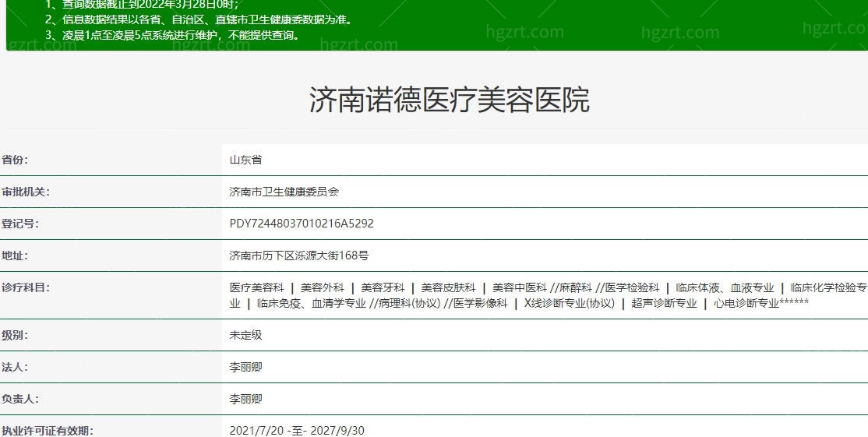
Task: Click 美容皮肤科 in the departments list
Action: pos(448,287)
